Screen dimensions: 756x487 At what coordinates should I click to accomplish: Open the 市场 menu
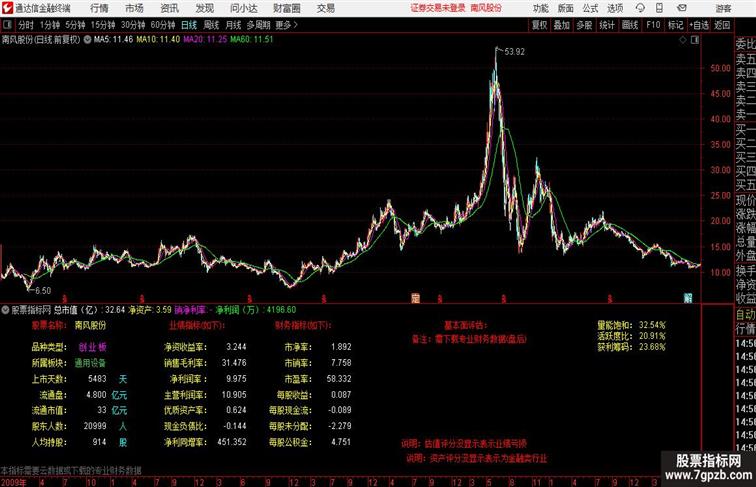(x=134, y=8)
